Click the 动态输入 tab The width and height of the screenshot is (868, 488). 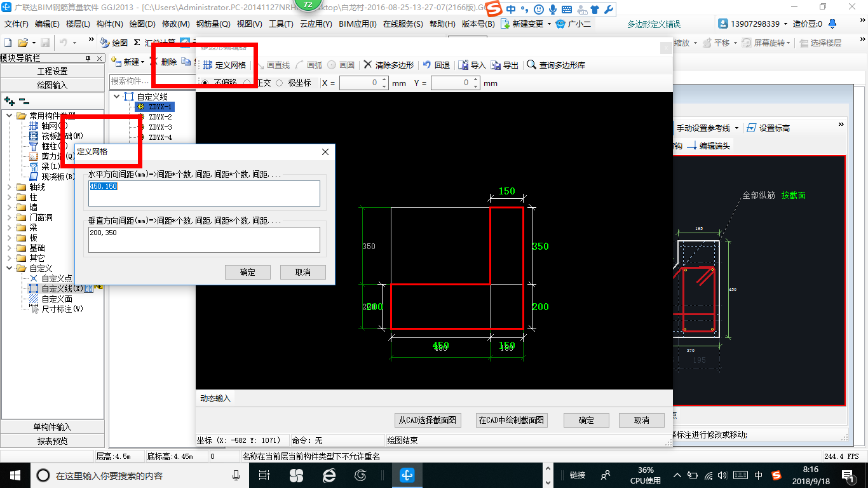215,398
